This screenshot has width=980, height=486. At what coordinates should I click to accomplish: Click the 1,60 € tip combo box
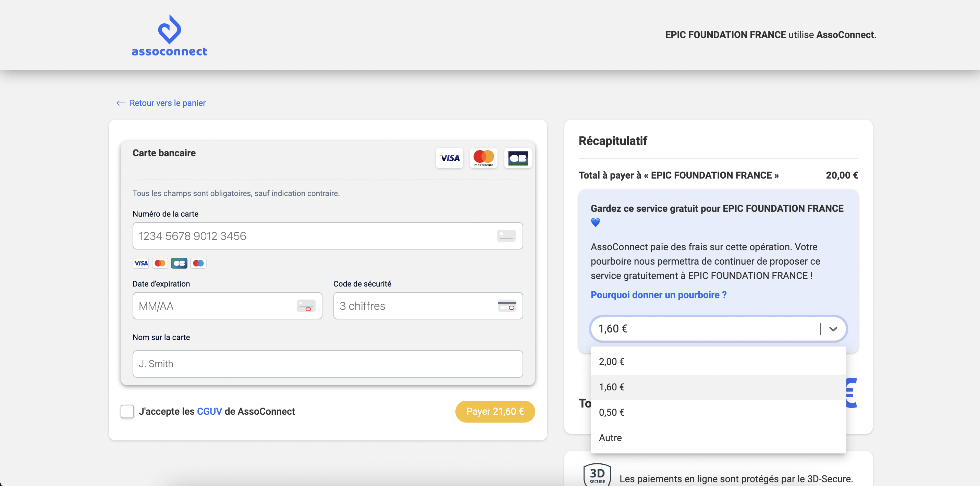click(704, 329)
